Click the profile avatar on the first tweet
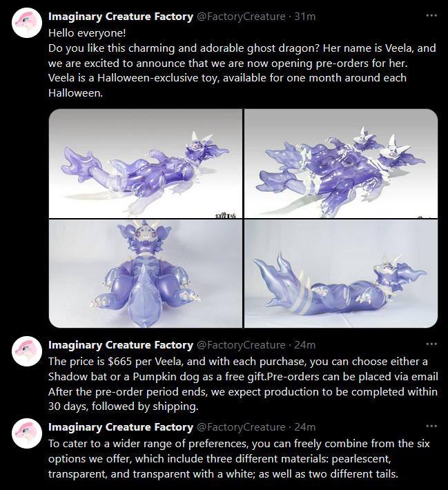 click(27, 23)
